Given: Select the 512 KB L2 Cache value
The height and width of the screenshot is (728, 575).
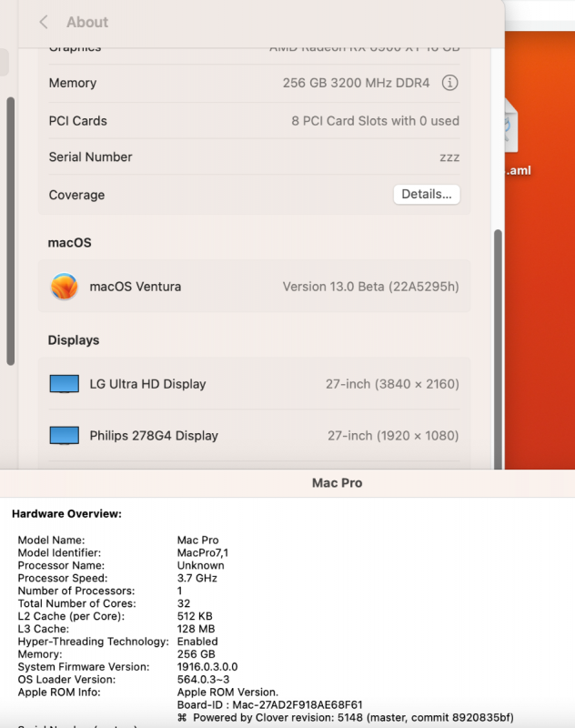Looking at the screenshot, I should click(x=195, y=616).
